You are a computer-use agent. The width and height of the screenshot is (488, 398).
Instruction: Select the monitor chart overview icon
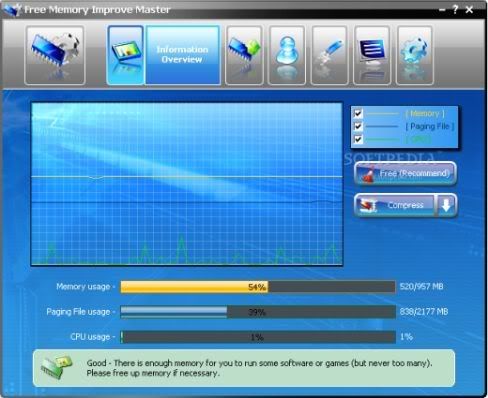(126, 55)
